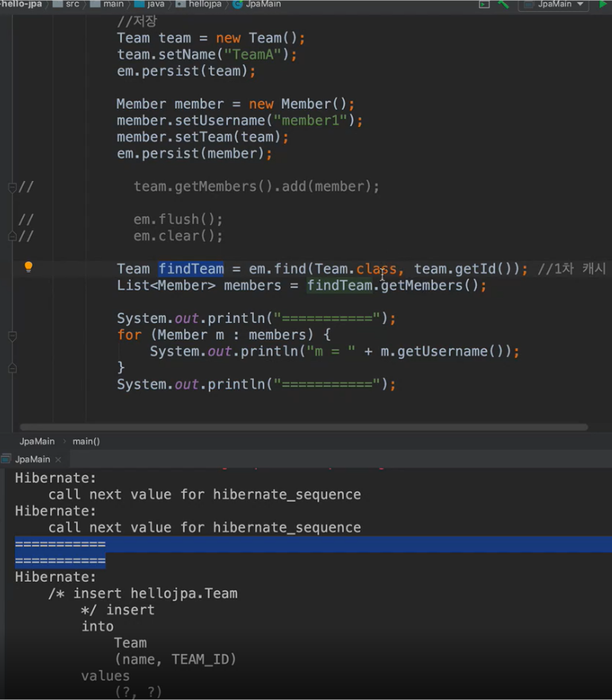
Task: Click the icon left of the build hammer
Action: click(483, 5)
